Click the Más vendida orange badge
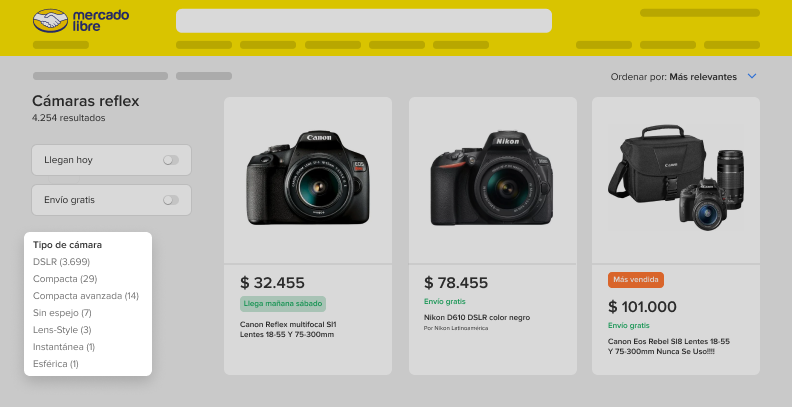 (x=635, y=280)
